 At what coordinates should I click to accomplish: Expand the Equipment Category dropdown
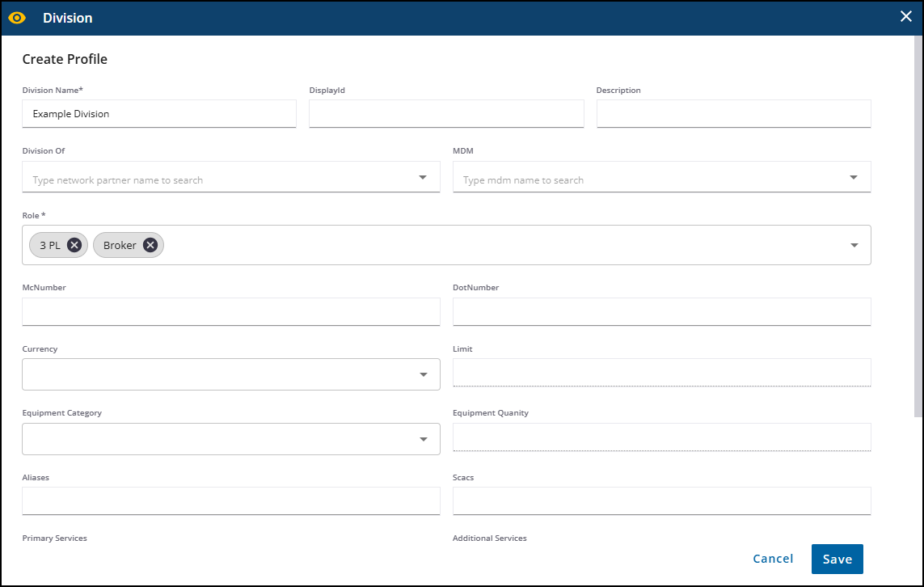[424, 438]
